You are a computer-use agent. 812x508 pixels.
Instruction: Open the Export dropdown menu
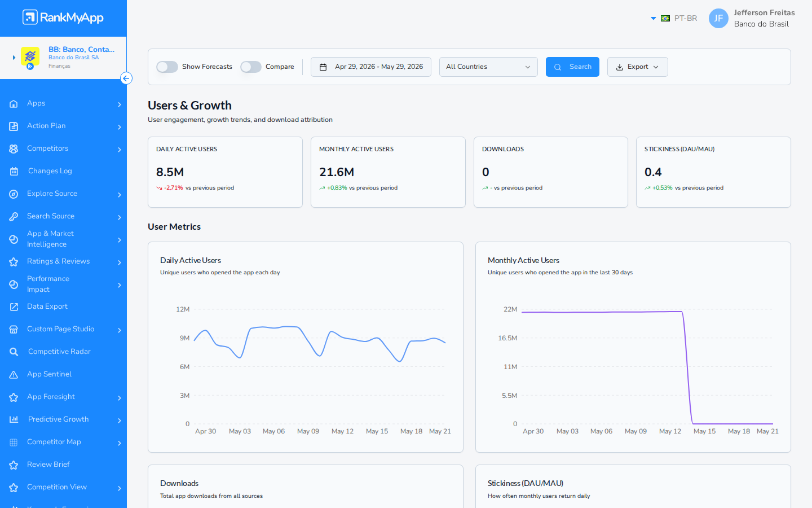click(x=637, y=67)
